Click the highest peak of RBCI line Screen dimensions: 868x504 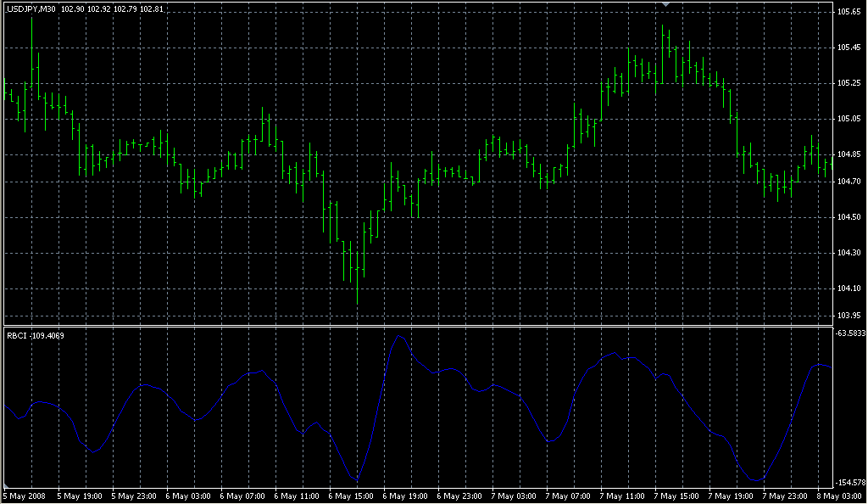tap(399, 337)
